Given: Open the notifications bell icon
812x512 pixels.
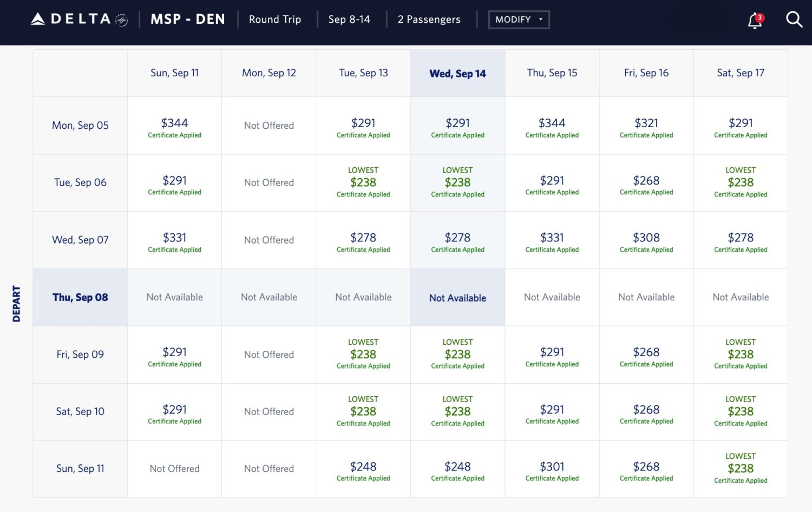Looking at the screenshot, I should click(x=755, y=21).
